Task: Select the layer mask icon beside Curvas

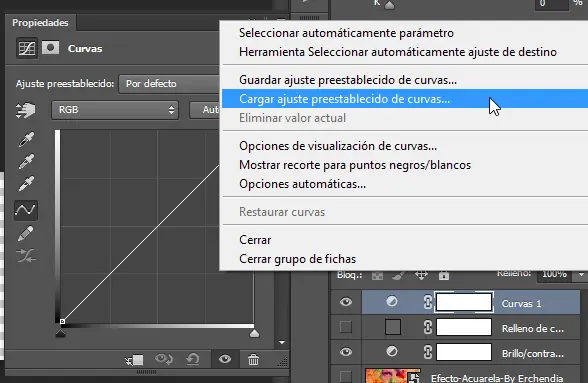Action: 50,48
